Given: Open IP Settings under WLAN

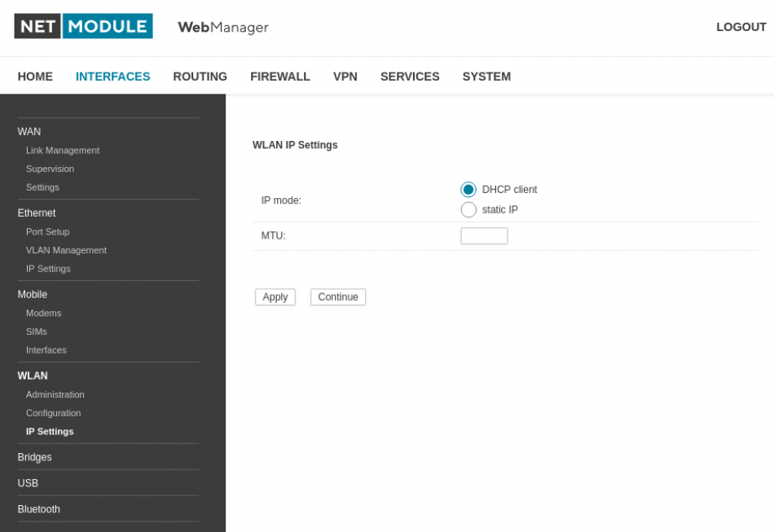Looking at the screenshot, I should point(50,431).
